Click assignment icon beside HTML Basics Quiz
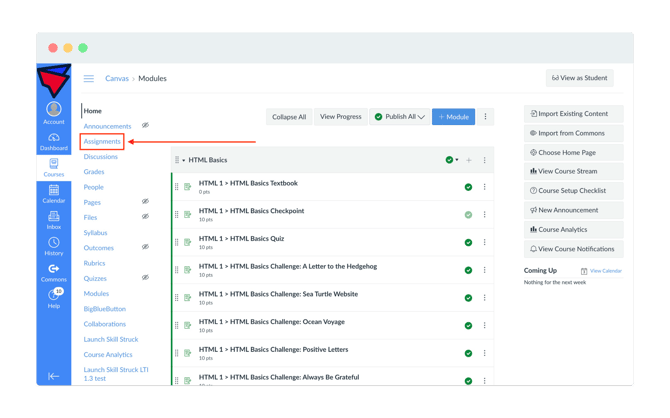670x418 pixels. pos(188,242)
